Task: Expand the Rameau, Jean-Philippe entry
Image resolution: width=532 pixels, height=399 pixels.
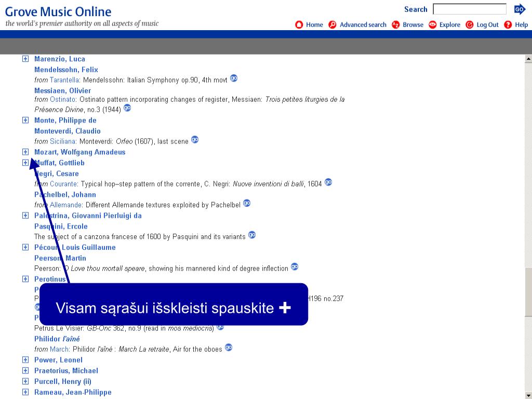Action: [25, 392]
